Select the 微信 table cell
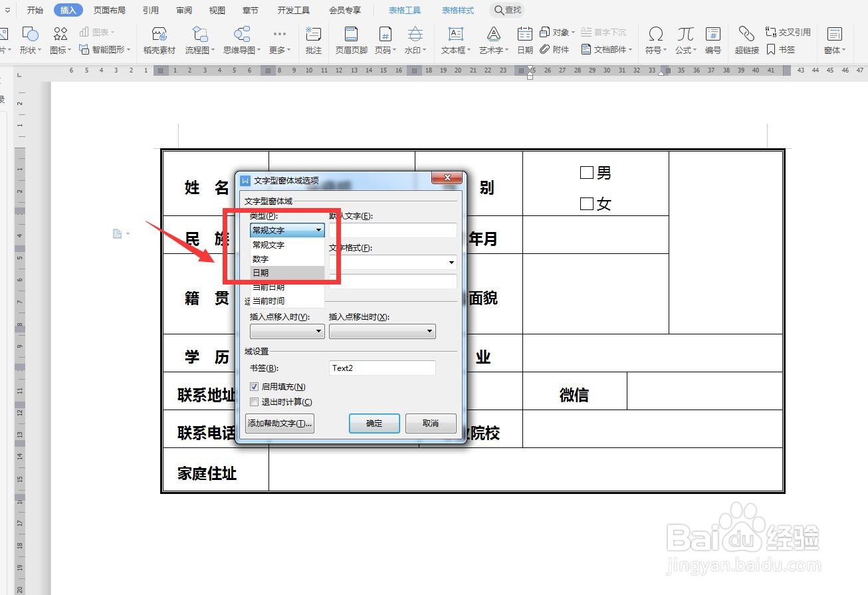Screen dimensions: 868x595 coord(574,392)
